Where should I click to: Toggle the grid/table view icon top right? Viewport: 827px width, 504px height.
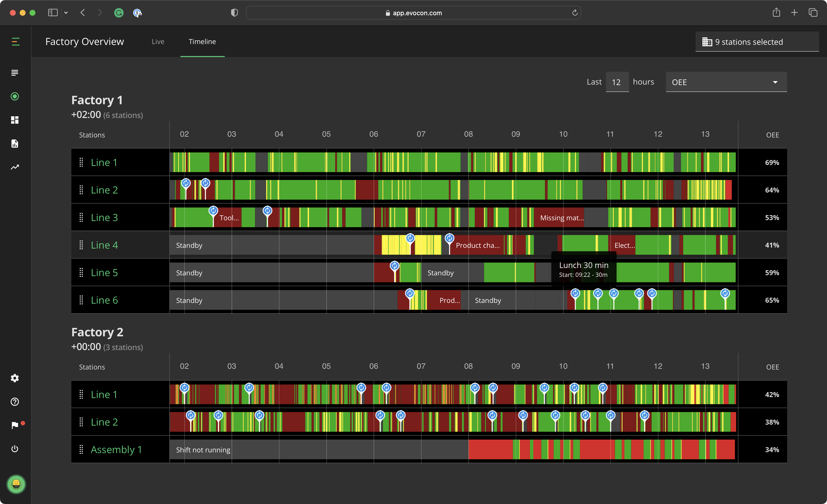tap(707, 41)
